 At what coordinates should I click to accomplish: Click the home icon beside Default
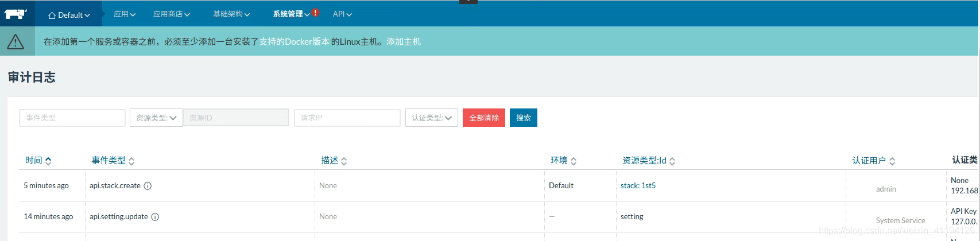pyautogui.click(x=52, y=15)
